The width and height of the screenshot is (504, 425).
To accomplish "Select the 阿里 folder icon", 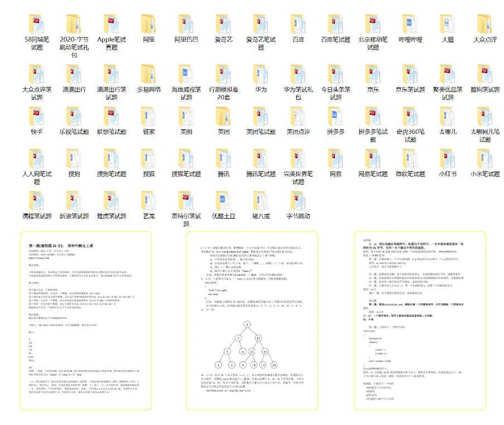I will [x=149, y=24].
